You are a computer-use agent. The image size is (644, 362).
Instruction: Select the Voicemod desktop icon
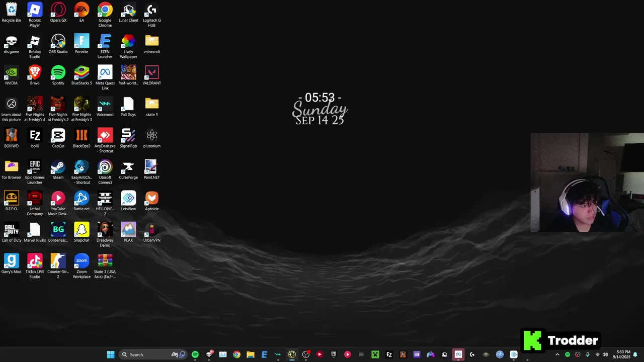(x=105, y=107)
